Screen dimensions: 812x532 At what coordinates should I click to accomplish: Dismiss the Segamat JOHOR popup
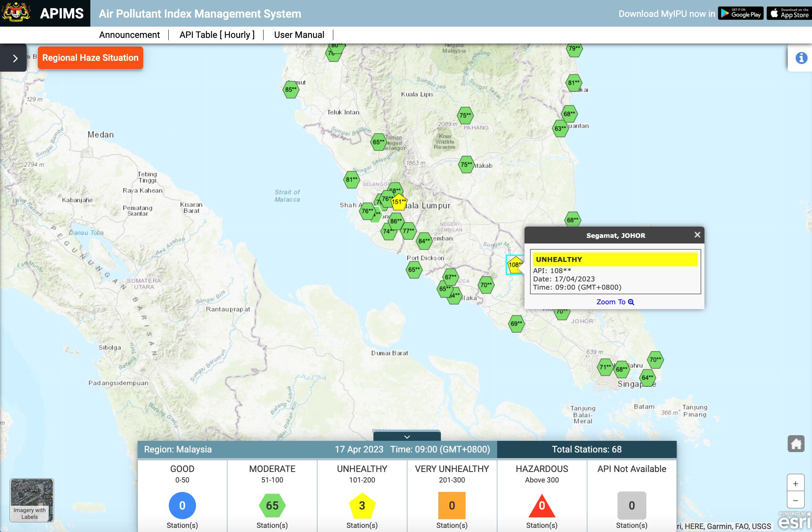[x=697, y=235]
